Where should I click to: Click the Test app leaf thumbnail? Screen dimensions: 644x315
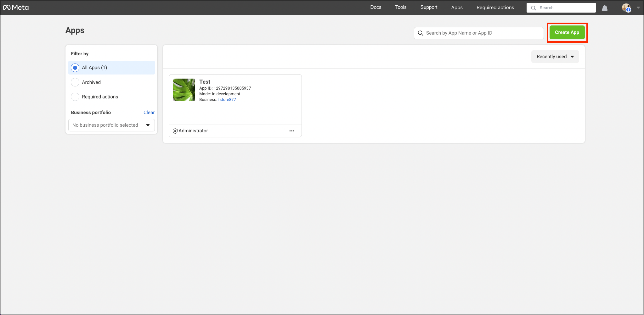tap(184, 90)
